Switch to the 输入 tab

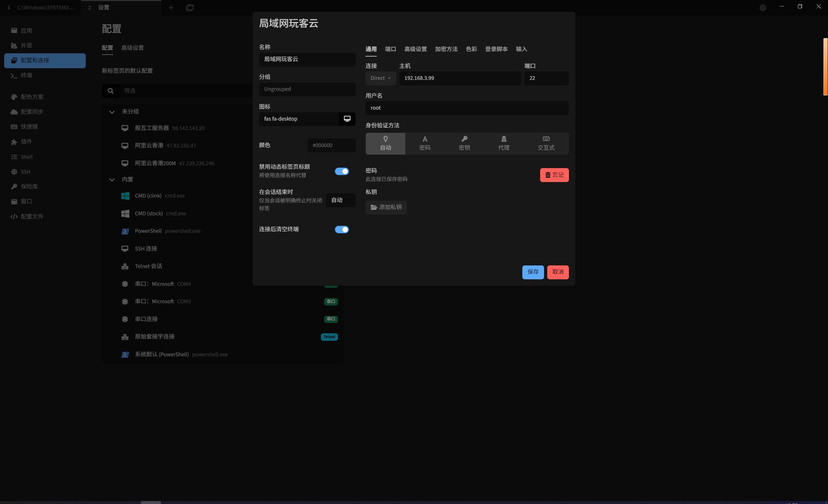(x=521, y=49)
